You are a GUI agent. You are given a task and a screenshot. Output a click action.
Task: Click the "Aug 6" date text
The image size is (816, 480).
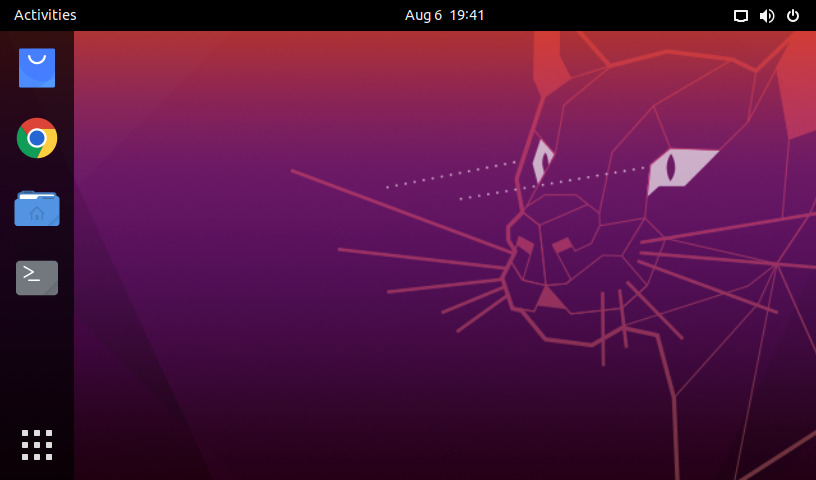pos(423,15)
